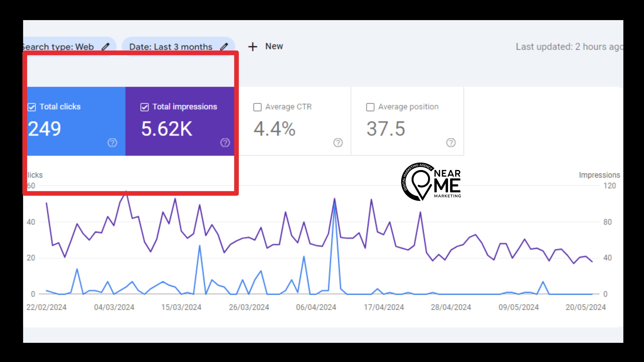Viewport: 644px width, 362px height.
Task: Click pencil icon on Date filter
Action: (224, 47)
